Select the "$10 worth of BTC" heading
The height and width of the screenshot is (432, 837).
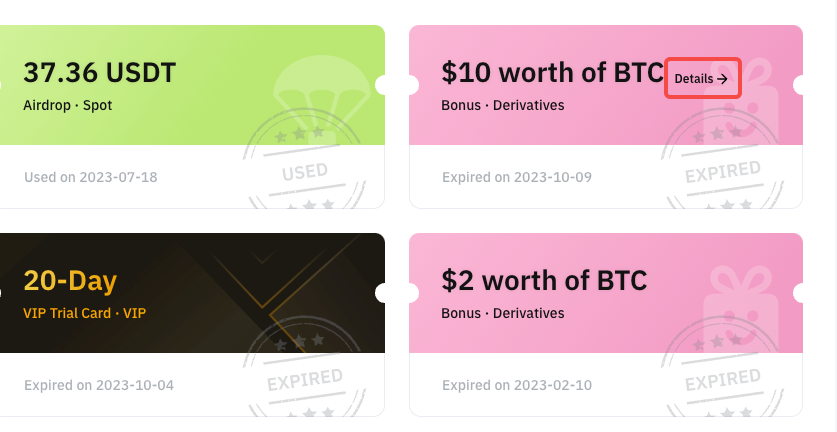(x=552, y=73)
